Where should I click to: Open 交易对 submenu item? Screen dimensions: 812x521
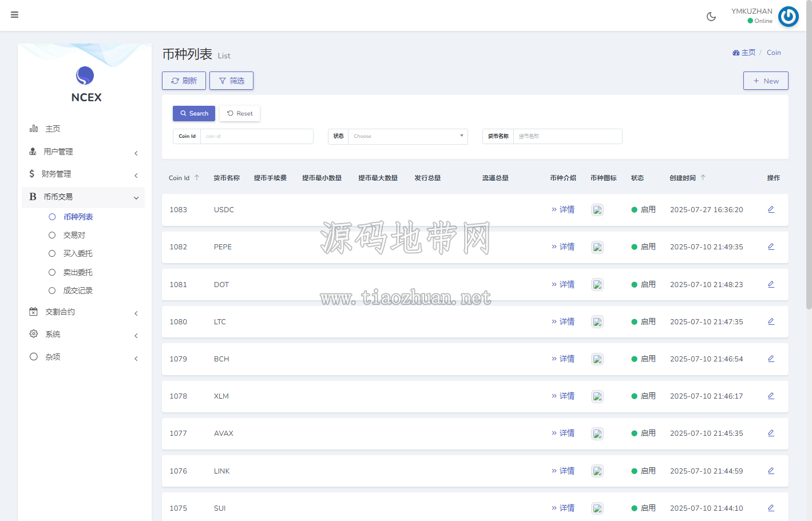tap(74, 235)
